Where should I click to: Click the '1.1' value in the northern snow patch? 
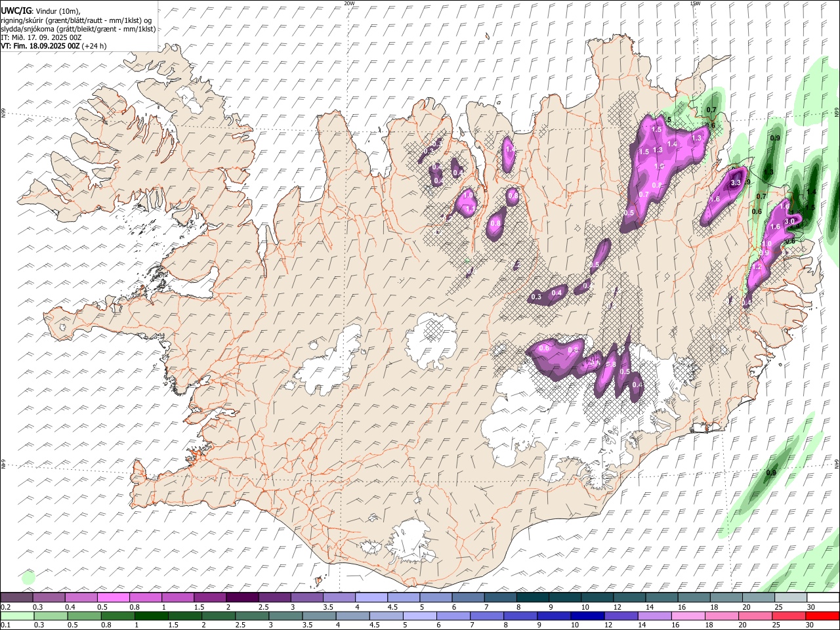click(x=470, y=209)
